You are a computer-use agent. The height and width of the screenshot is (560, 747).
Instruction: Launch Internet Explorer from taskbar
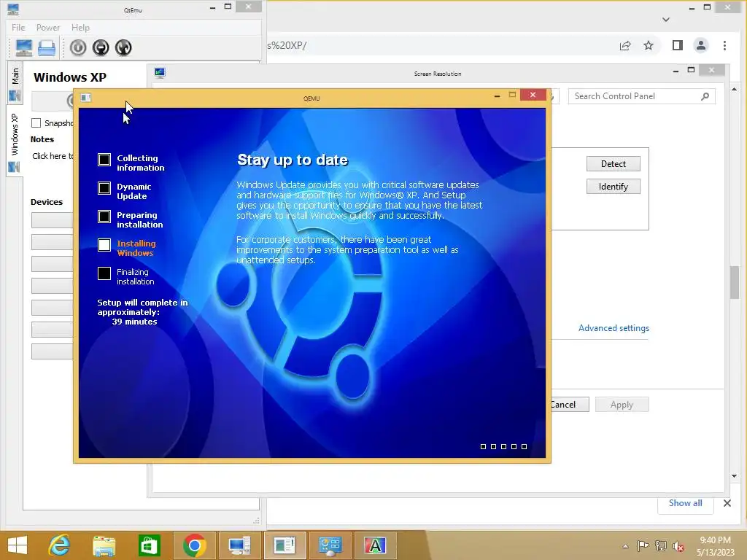(59, 545)
